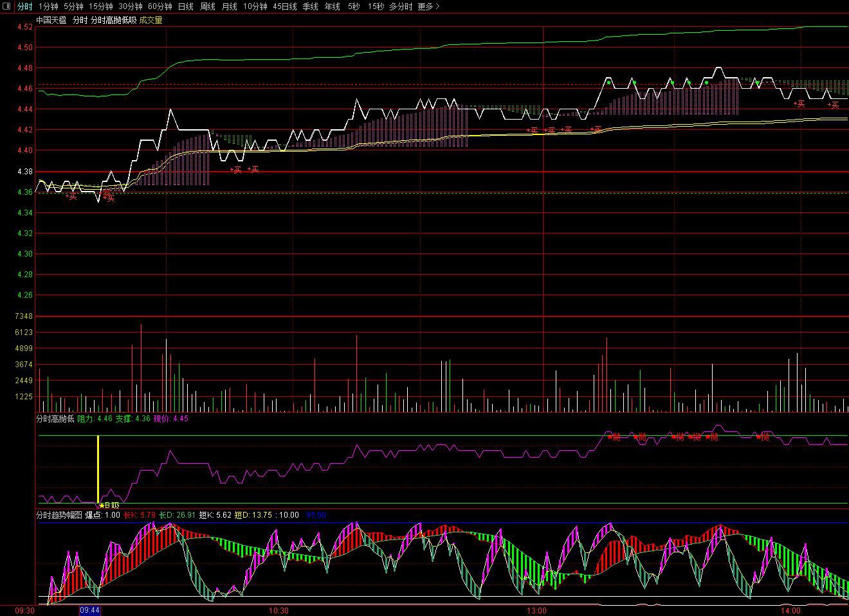Toggle the panel layout icon at top-left
Screen dimensions: 849x616
[x=6, y=6]
